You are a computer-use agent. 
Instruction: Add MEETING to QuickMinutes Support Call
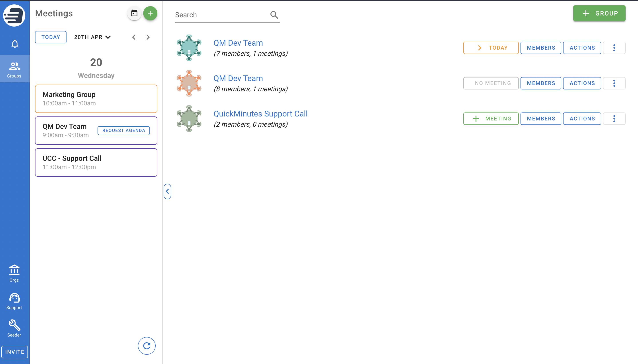tap(491, 119)
